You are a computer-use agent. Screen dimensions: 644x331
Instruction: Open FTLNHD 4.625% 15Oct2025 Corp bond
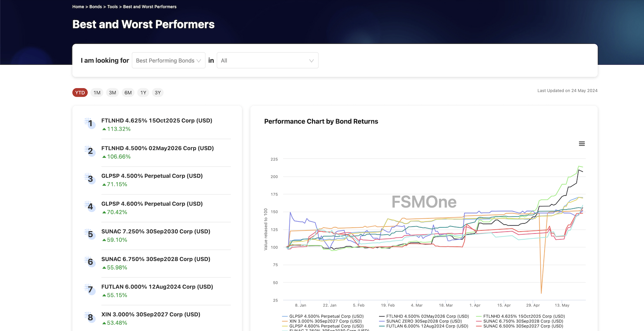pos(157,121)
